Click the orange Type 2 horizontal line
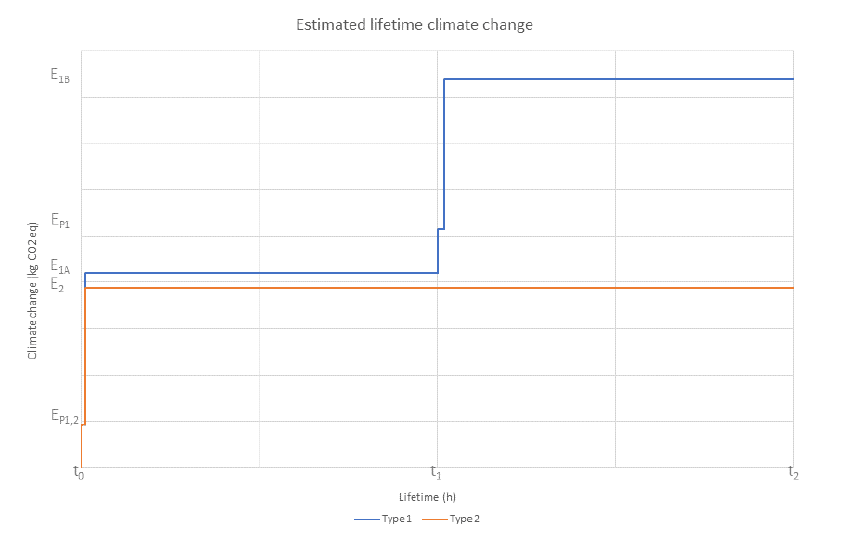The width and height of the screenshot is (841, 537). (x=439, y=288)
